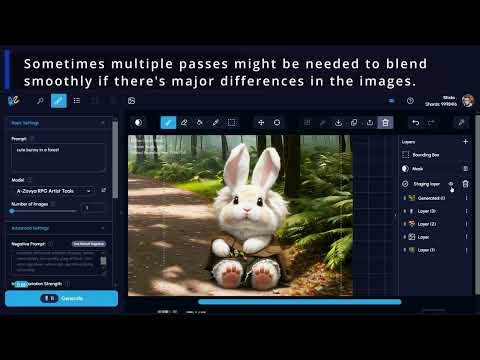Open the image gallery tab icon
This screenshot has width=480, height=360.
point(131,100)
